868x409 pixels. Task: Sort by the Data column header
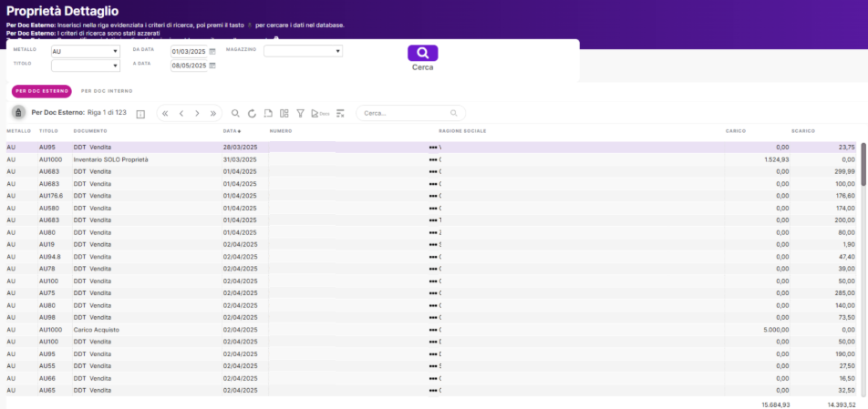(x=230, y=131)
